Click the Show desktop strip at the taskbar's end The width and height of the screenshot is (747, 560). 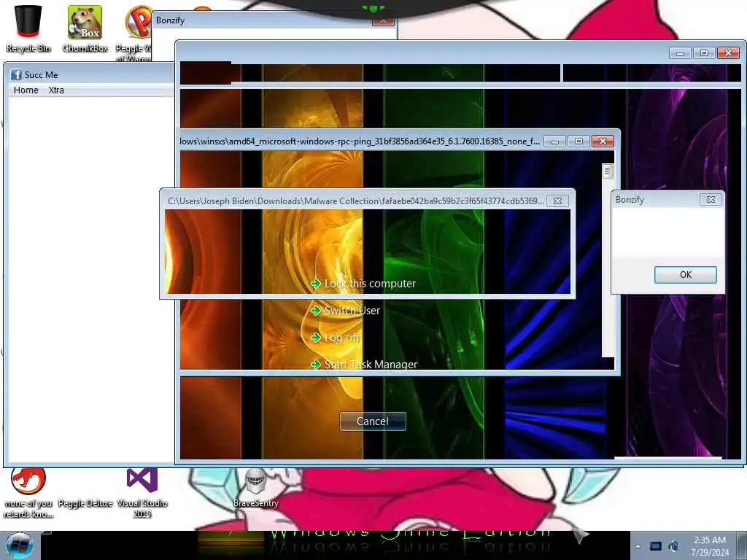(742, 545)
